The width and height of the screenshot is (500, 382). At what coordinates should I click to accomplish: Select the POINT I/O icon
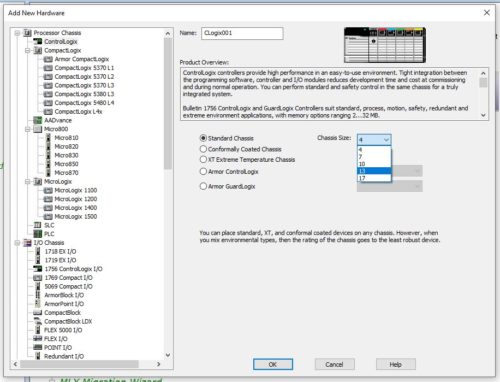[38, 348]
